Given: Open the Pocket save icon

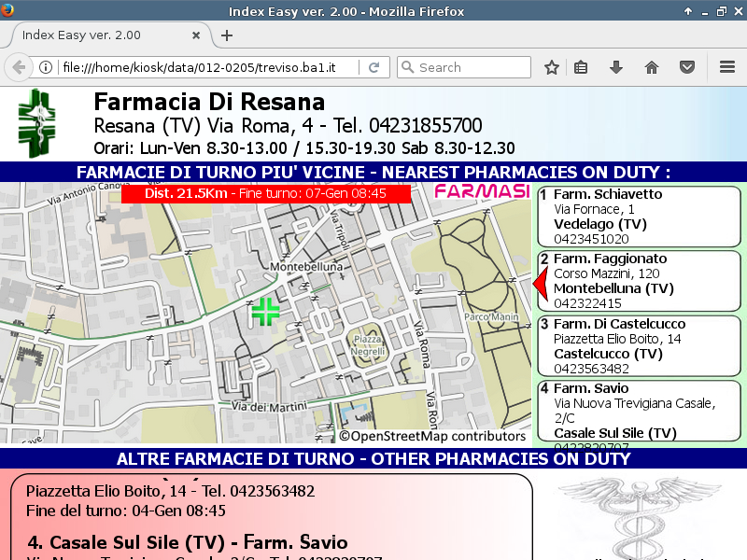Looking at the screenshot, I should pos(687,67).
